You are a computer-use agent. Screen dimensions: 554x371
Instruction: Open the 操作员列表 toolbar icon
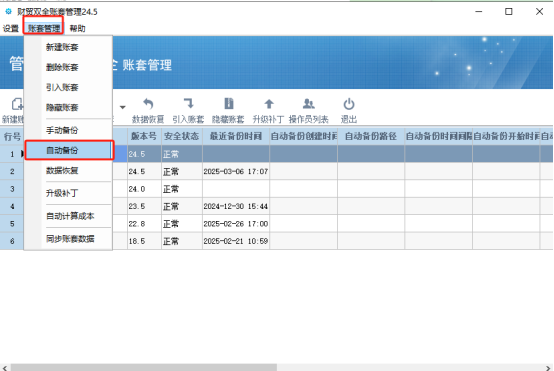[308, 104]
